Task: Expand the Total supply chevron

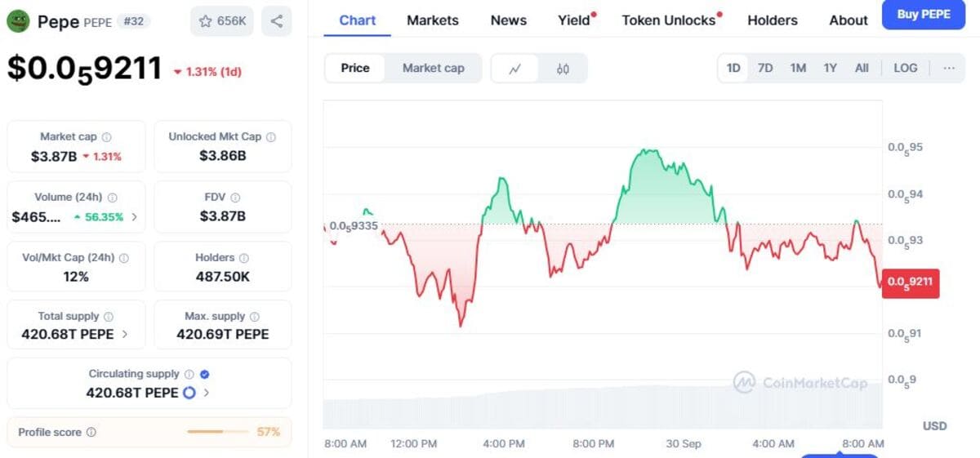Action: [x=125, y=334]
